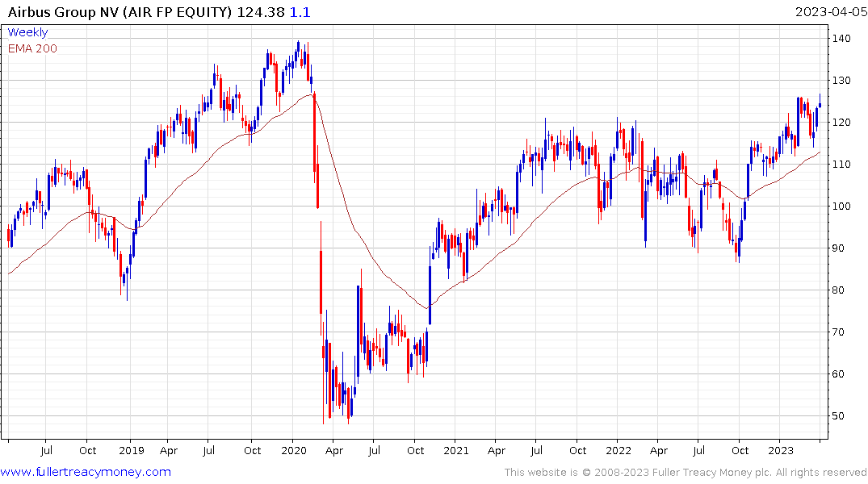Open the www.fullertreacymoney.com link

click(86, 472)
